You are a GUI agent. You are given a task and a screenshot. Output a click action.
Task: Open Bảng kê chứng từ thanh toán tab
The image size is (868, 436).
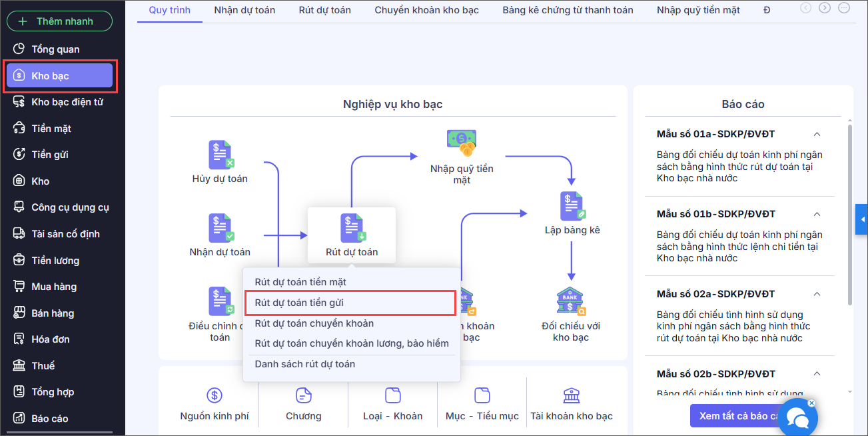(x=568, y=10)
